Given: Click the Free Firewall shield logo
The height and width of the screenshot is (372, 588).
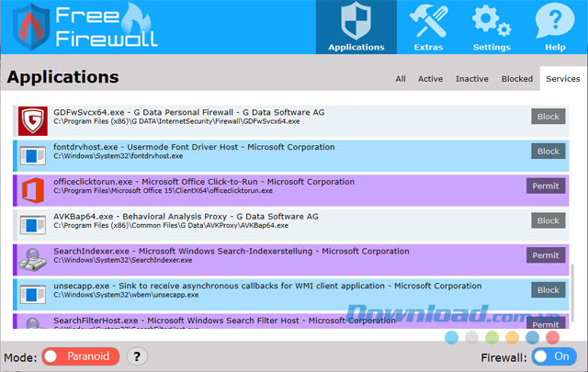Looking at the screenshot, I should (30, 27).
